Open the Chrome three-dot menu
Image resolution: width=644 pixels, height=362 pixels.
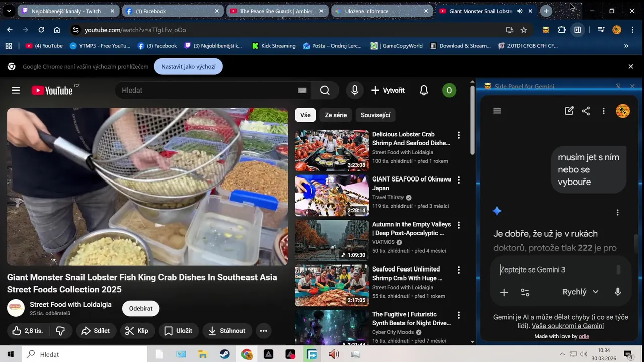pyautogui.click(x=632, y=30)
